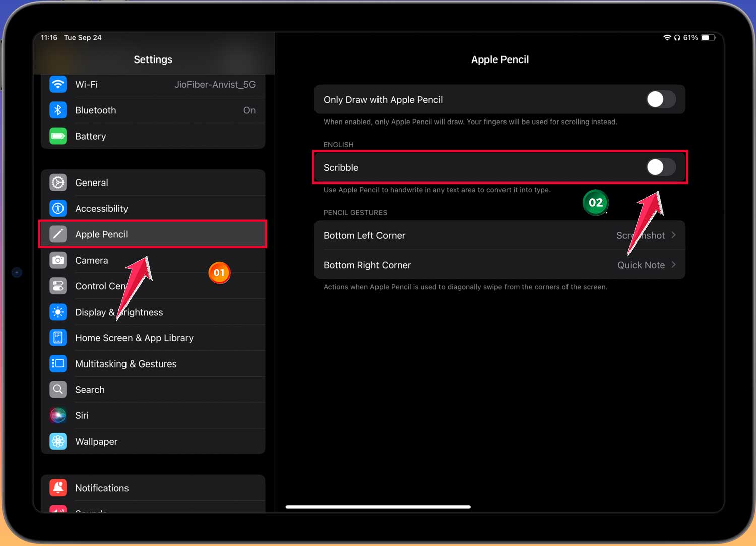Select the Accessibility icon
Viewport: 756px width, 546px height.
pos(58,208)
